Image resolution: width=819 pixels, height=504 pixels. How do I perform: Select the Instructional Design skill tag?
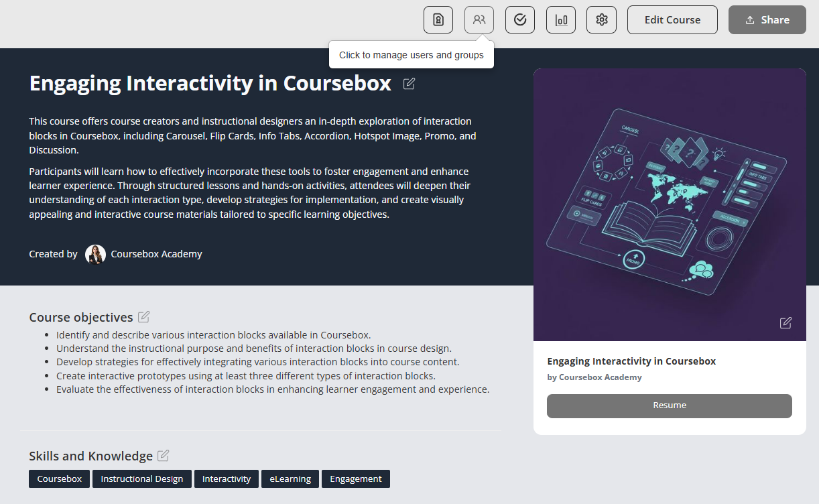point(142,479)
